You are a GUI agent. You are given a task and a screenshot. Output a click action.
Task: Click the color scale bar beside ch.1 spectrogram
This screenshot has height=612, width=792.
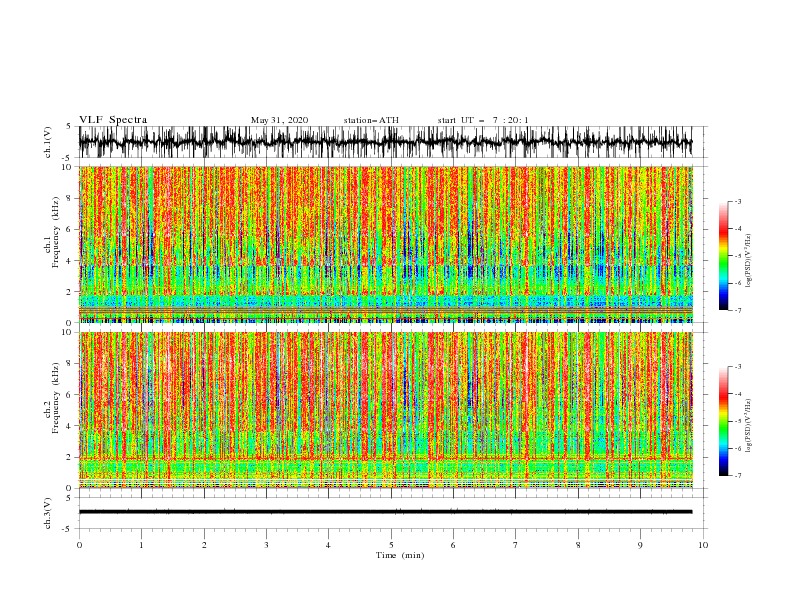pyautogui.click(x=723, y=256)
